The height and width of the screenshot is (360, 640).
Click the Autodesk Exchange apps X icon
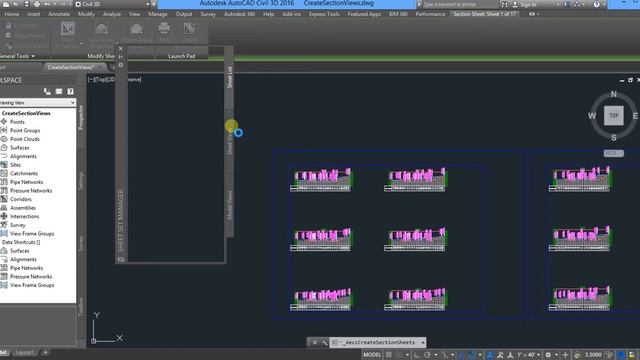coord(566,4)
